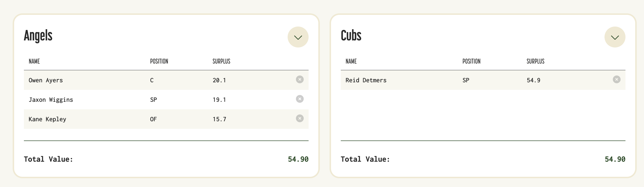Viewport: 644px width, 187px height.
Task: Select the Kane Kepley player name
Action: [47, 119]
